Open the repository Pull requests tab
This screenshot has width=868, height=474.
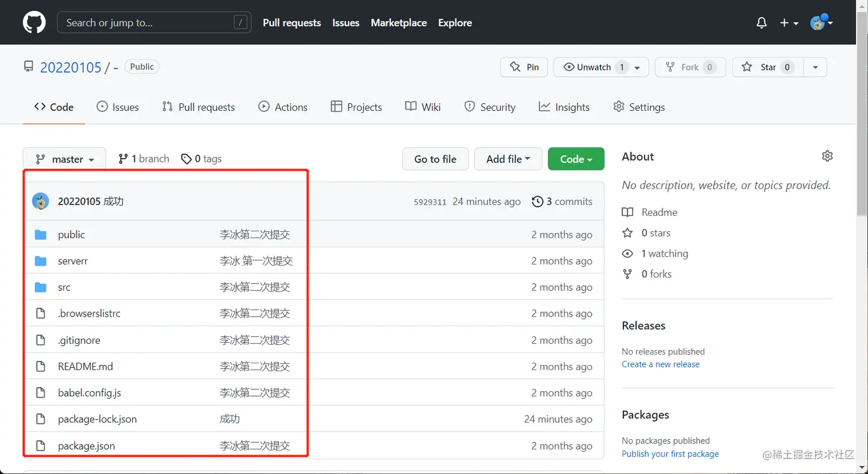click(199, 107)
